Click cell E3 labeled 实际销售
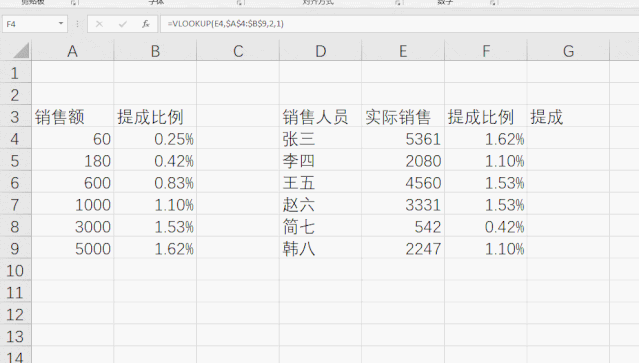 point(403,117)
